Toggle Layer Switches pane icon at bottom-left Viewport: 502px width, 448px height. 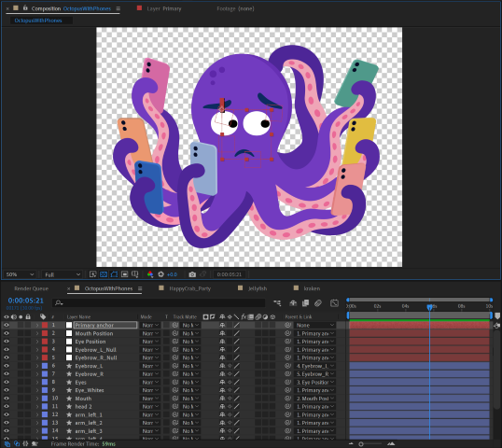(x=7, y=444)
